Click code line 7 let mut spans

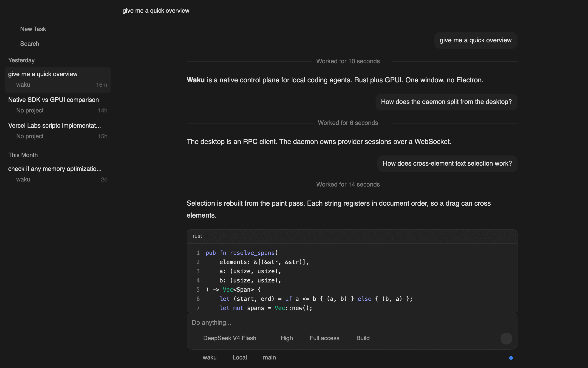pyautogui.click(x=266, y=308)
